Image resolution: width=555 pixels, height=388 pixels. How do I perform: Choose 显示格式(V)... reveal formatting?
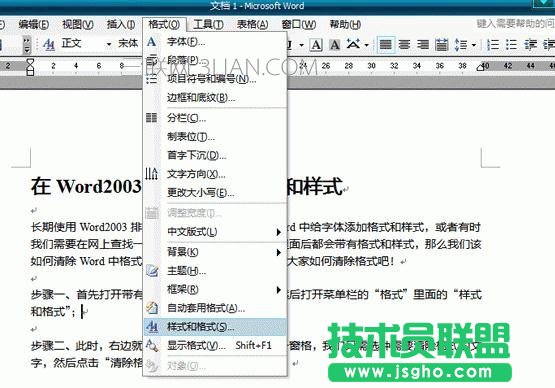(x=215, y=345)
